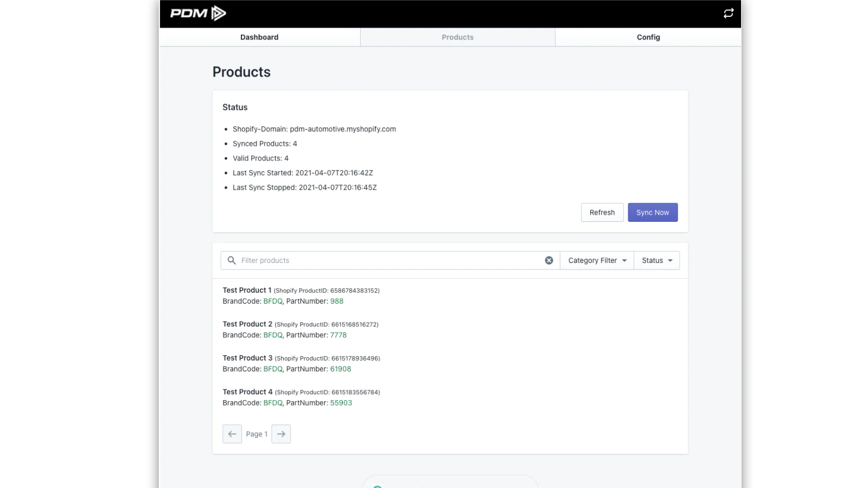868x488 pixels.
Task: Click the magnifier search icon
Action: tap(232, 260)
